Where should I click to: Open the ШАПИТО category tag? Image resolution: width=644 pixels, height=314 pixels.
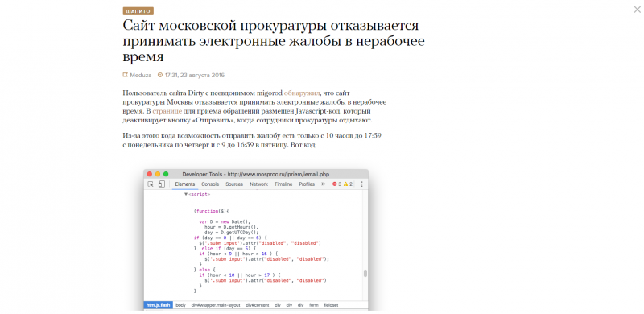pyautogui.click(x=138, y=11)
